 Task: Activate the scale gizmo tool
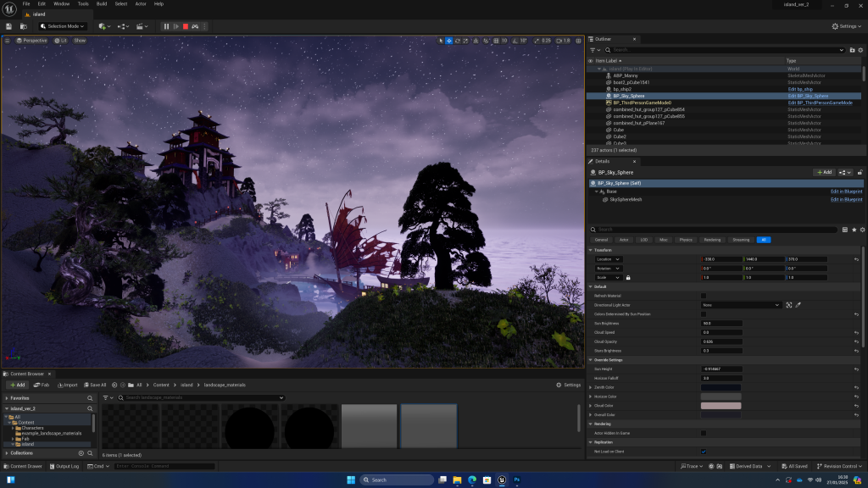coord(465,41)
